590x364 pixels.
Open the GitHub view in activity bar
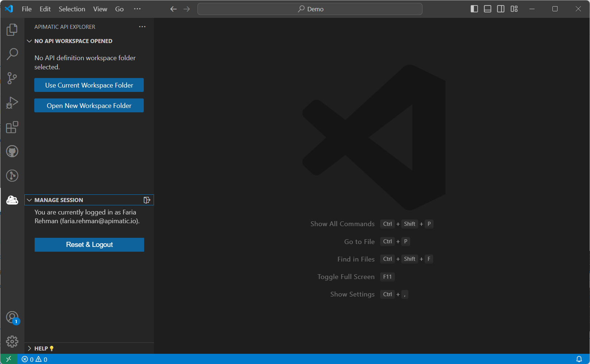[12, 151]
